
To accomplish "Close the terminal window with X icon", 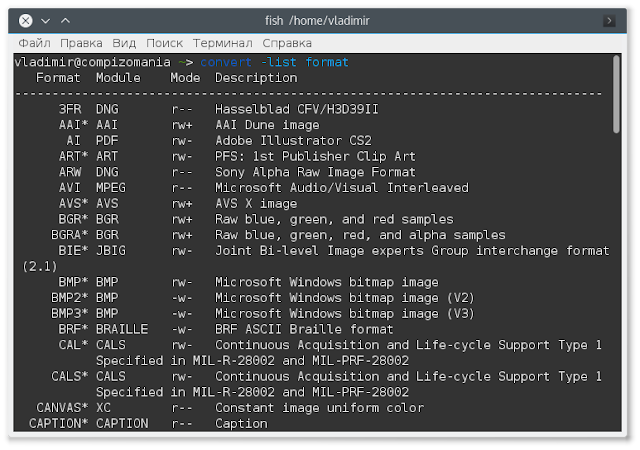I will click(x=26, y=20).
